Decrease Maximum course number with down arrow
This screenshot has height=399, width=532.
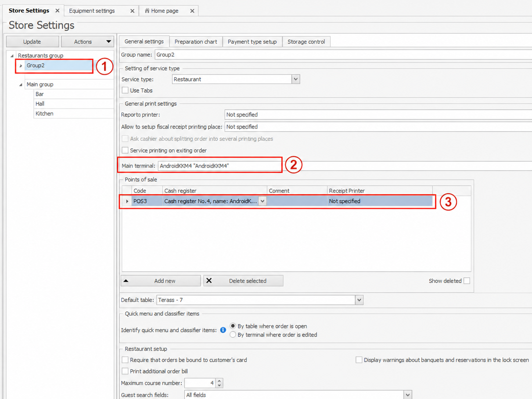point(219,385)
